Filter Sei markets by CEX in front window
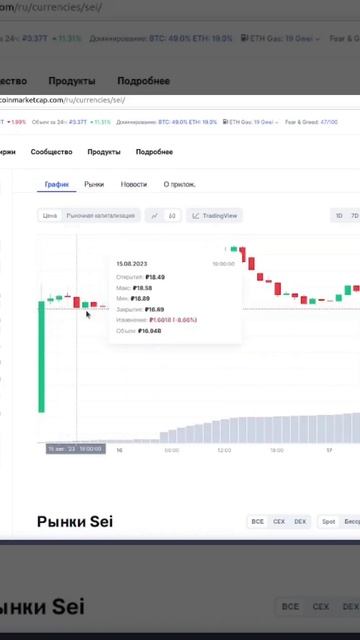This screenshot has width=360, height=640. [279, 522]
